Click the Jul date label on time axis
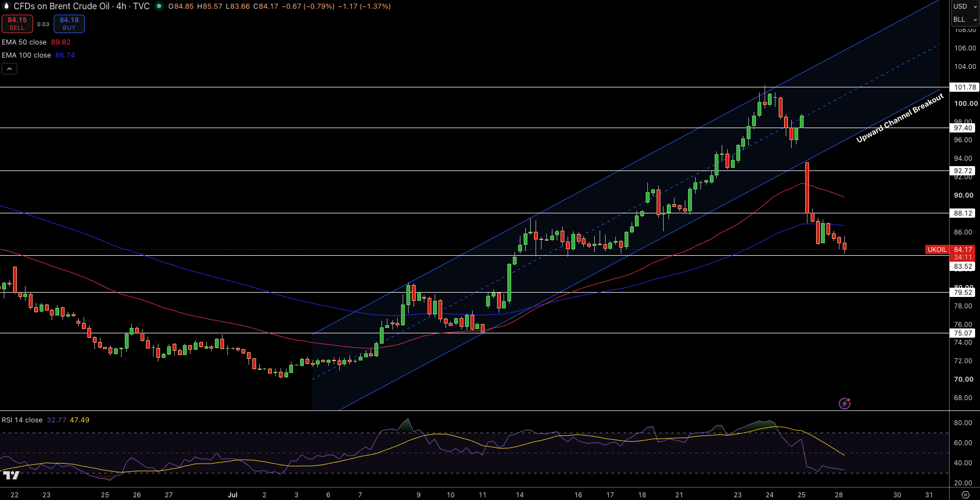Screen dimensions: 980x500 (x=233, y=495)
